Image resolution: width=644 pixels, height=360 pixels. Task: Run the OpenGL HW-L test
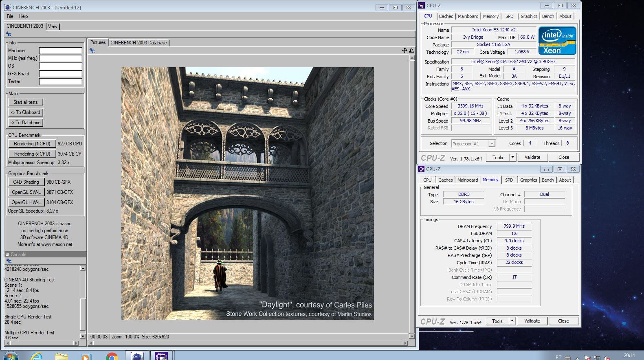click(26, 202)
